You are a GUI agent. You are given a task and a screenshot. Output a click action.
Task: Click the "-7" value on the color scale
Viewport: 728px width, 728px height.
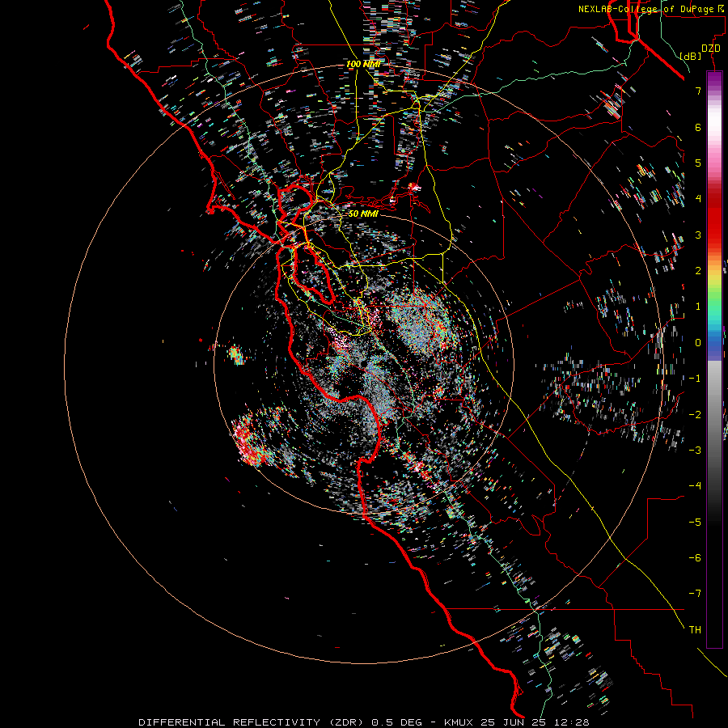click(695, 594)
